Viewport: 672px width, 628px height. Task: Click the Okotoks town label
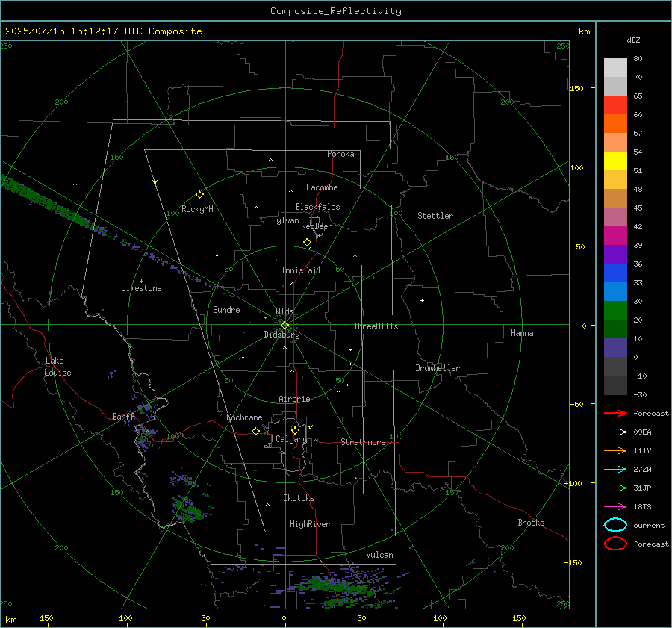[x=299, y=497]
